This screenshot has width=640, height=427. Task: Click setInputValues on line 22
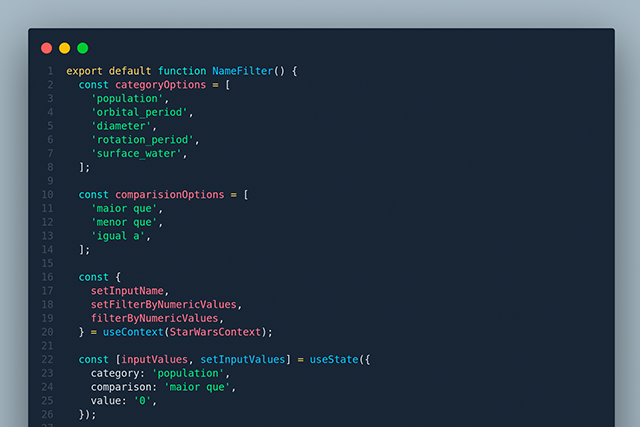coord(242,360)
